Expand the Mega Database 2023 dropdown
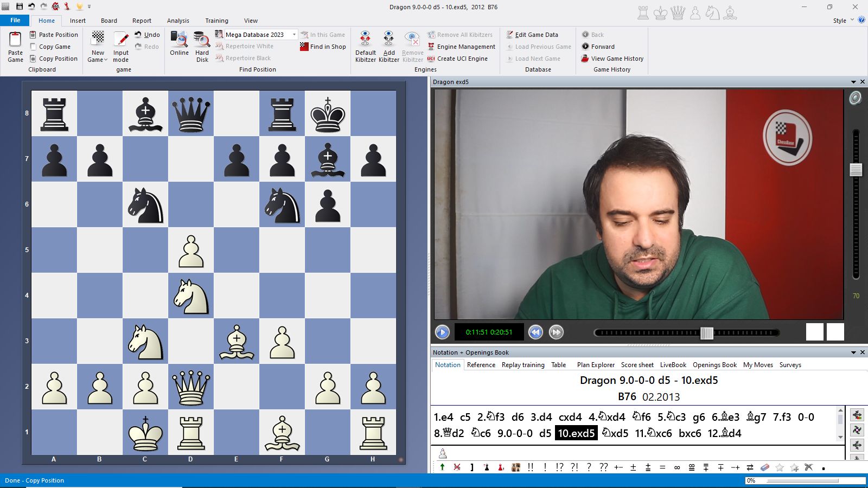The height and width of the screenshot is (488, 868). point(295,35)
